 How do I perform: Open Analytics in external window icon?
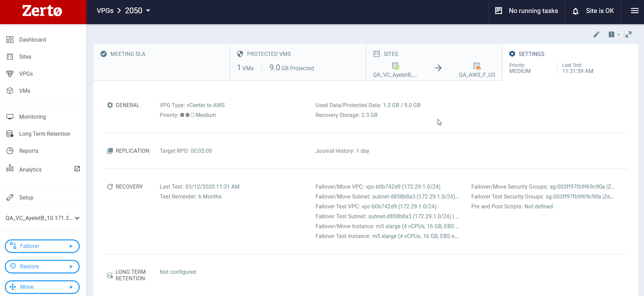pyautogui.click(x=77, y=169)
